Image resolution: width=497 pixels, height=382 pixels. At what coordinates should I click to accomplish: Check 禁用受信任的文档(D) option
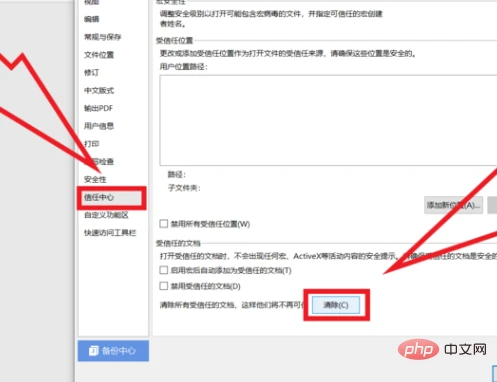164,286
